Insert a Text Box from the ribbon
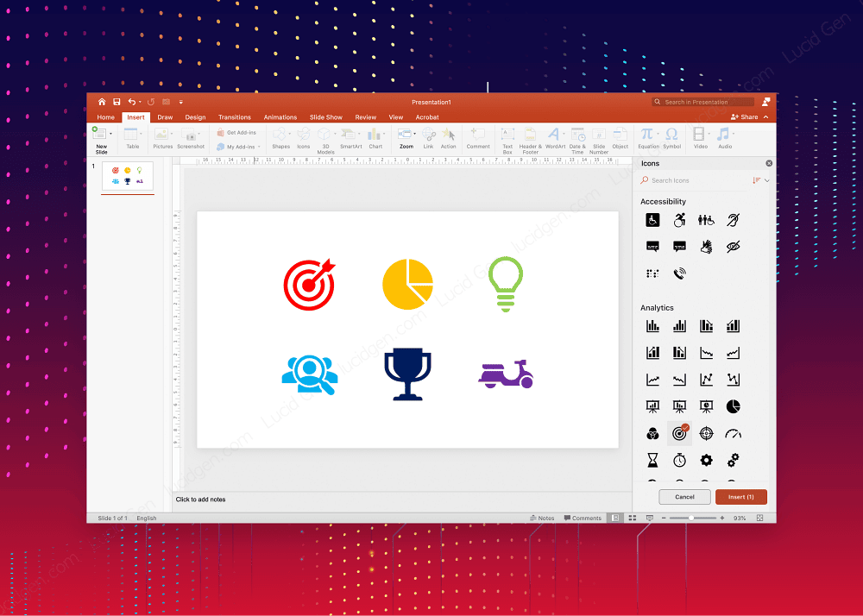863x616 pixels. pos(507,135)
